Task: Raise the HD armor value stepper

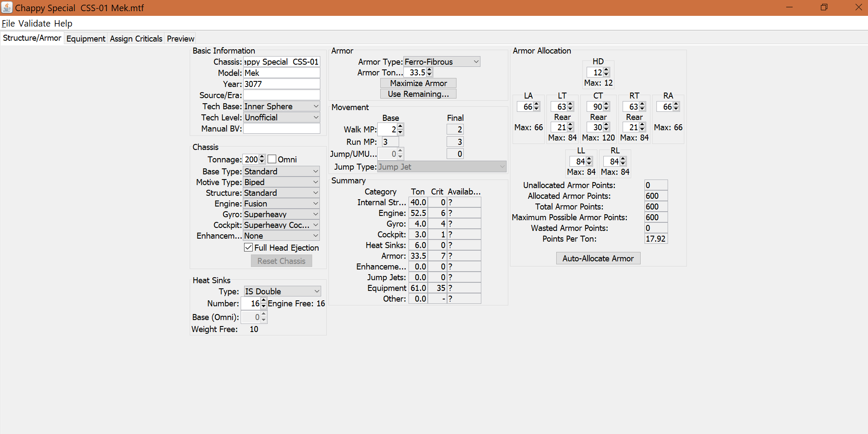Action: pyautogui.click(x=606, y=70)
